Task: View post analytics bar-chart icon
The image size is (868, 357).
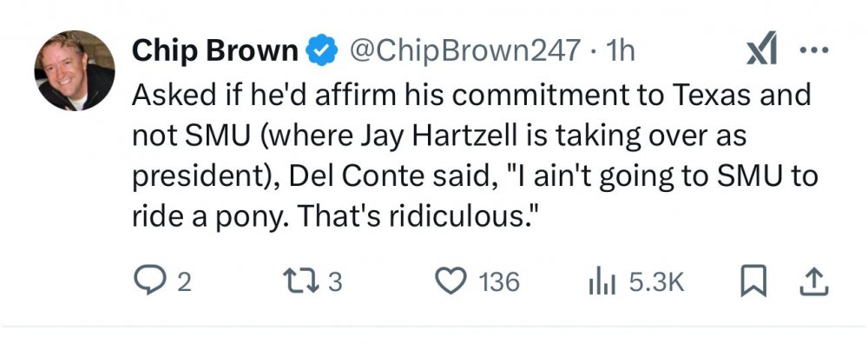Action: 602,281
